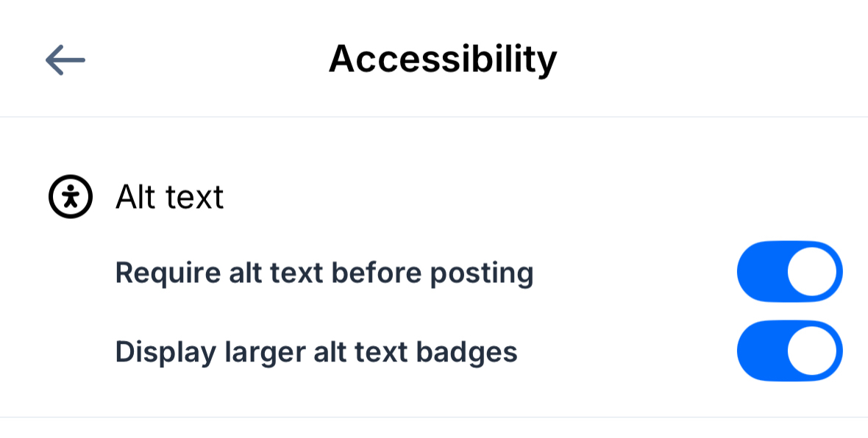Switch off the Require alt text toggle
This screenshot has height=438, width=868.
(789, 272)
